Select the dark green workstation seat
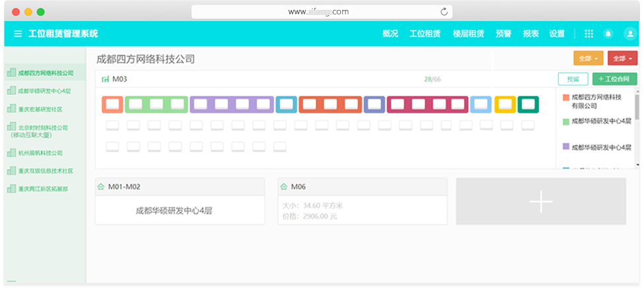This screenshot has height=290, width=644. 528,104
